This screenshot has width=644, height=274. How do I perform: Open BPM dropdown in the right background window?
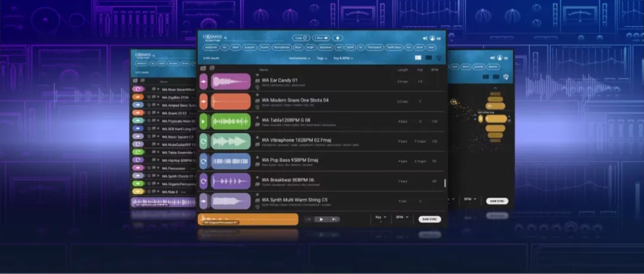point(470,199)
